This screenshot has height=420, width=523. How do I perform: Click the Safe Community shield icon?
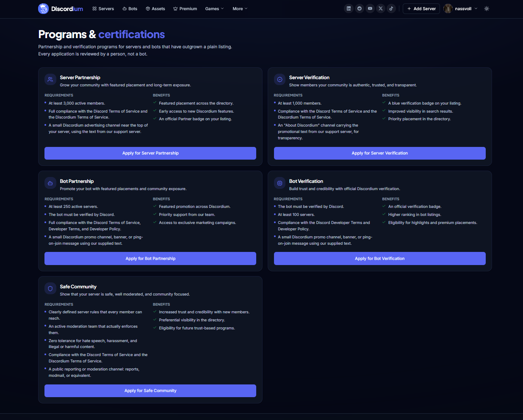50,289
